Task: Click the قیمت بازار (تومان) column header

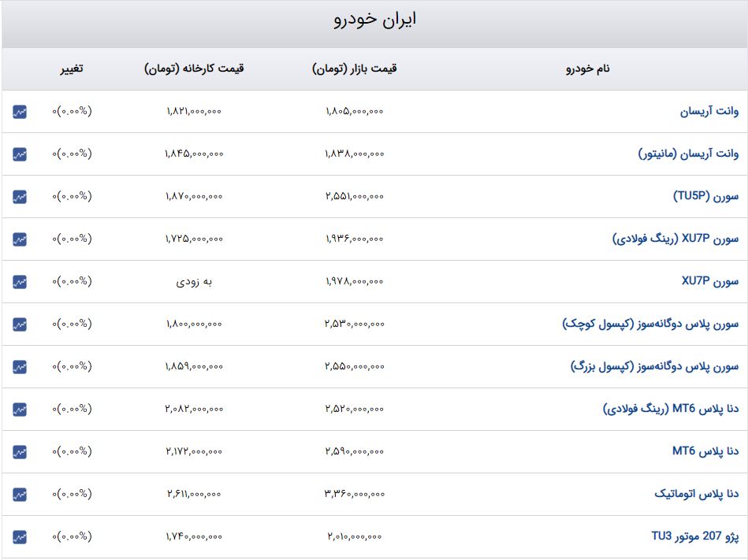Action: (x=355, y=69)
